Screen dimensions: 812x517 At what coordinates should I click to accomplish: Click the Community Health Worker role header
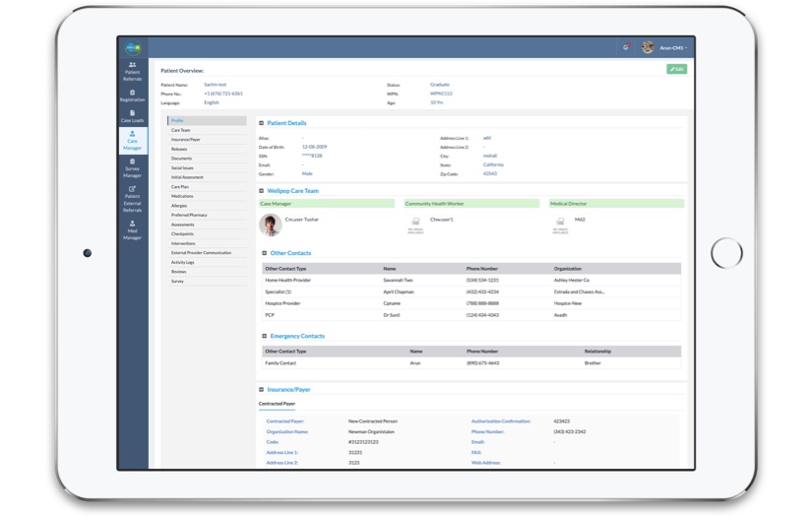click(471, 204)
